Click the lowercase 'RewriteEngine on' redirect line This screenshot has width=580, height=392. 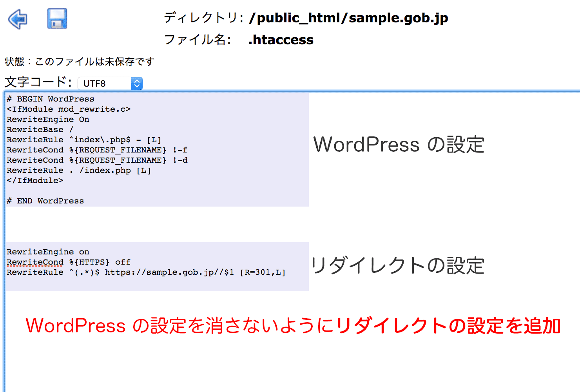[x=48, y=252]
